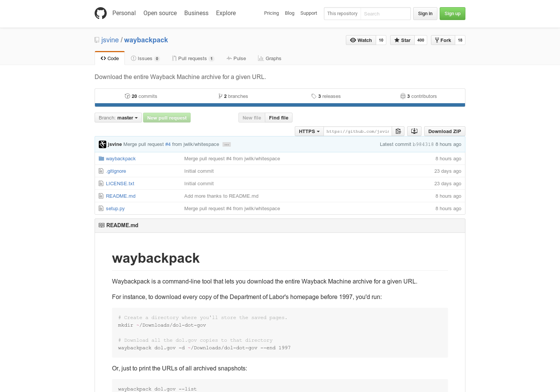The image size is (560, 392).
Task: Open setup.py file
Action: click(115, 208)
